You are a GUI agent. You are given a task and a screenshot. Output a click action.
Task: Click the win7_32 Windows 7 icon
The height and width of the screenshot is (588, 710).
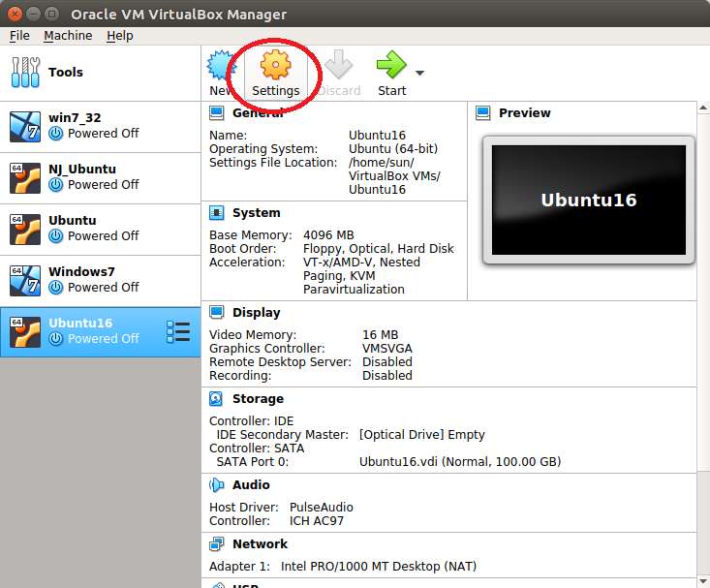click(25, 127)
